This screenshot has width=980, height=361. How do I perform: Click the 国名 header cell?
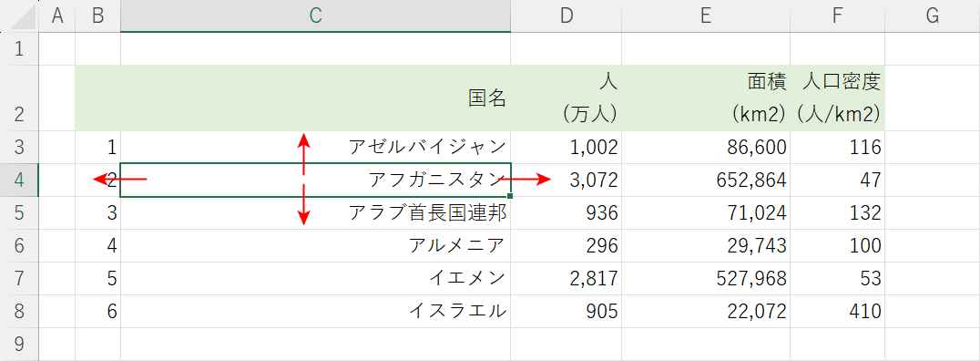[316, 98]
